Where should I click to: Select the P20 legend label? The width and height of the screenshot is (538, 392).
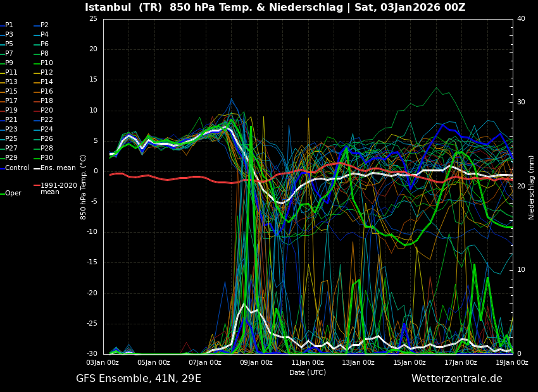(x=47, y=111)
